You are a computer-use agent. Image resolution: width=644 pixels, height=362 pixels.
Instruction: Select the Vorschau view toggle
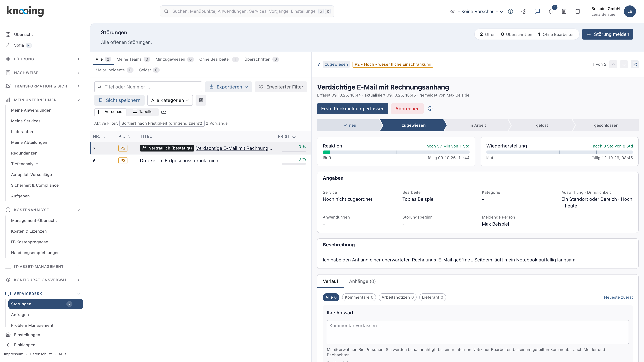pyautogui.click(x=110, y=112)
